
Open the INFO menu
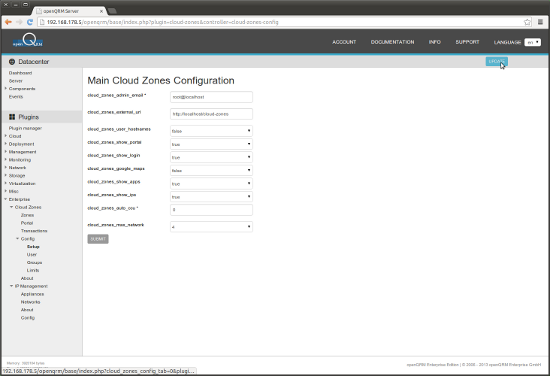tap(435, 42)
